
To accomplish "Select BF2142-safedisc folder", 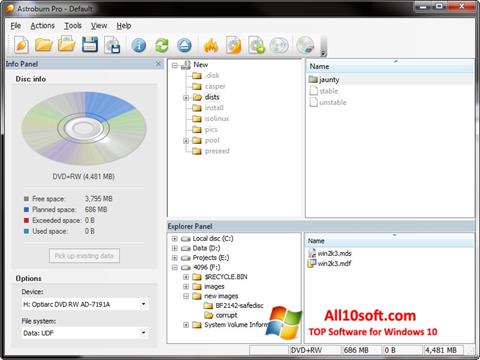I will (234, 306).
